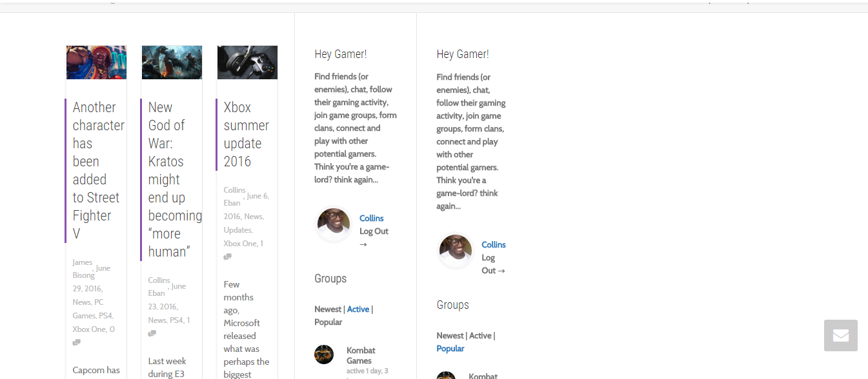Open Xbox controller post thumbnail image
This screenshot has height=379, width=868.
click(x=247, y=63)
